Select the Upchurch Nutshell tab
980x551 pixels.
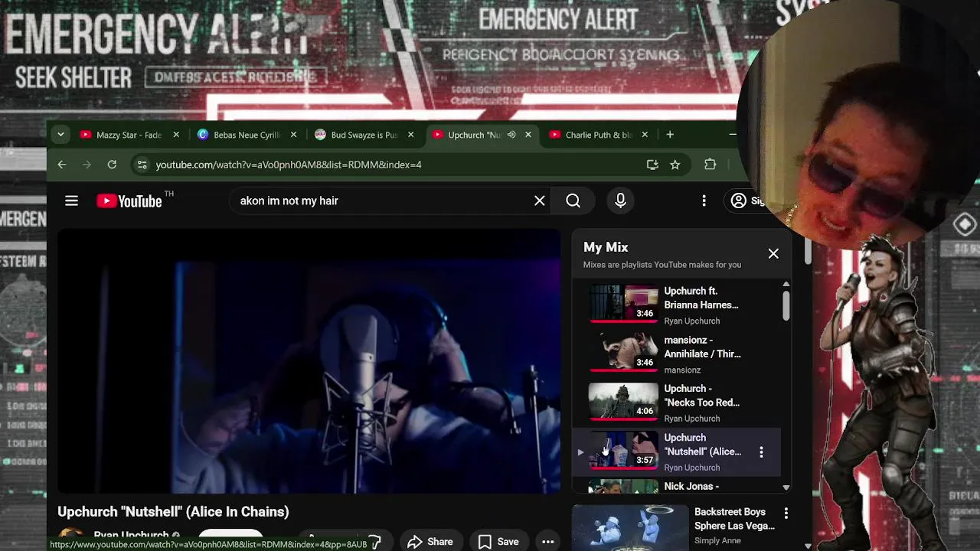pos(474,135)
